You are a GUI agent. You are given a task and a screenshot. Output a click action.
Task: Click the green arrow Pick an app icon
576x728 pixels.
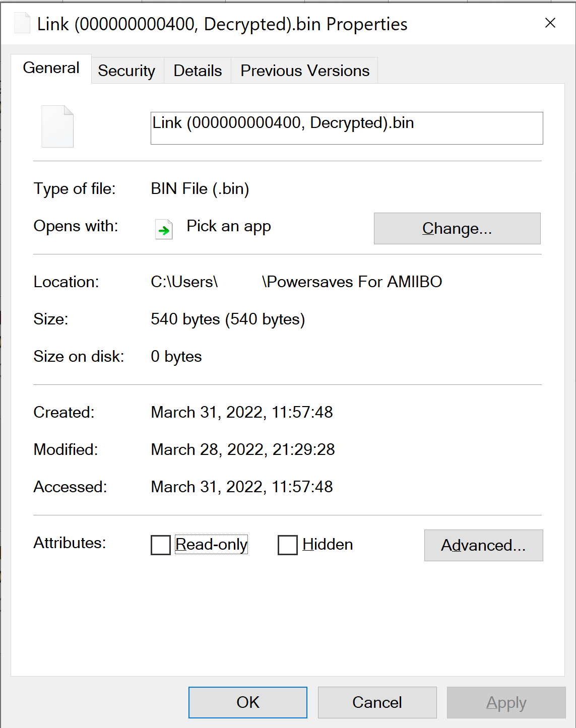click(164, 229)
